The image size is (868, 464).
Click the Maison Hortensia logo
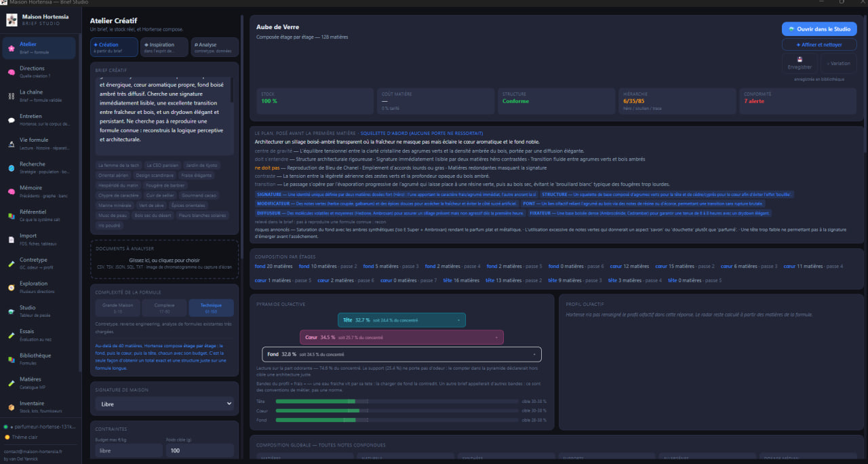[12, 20]
